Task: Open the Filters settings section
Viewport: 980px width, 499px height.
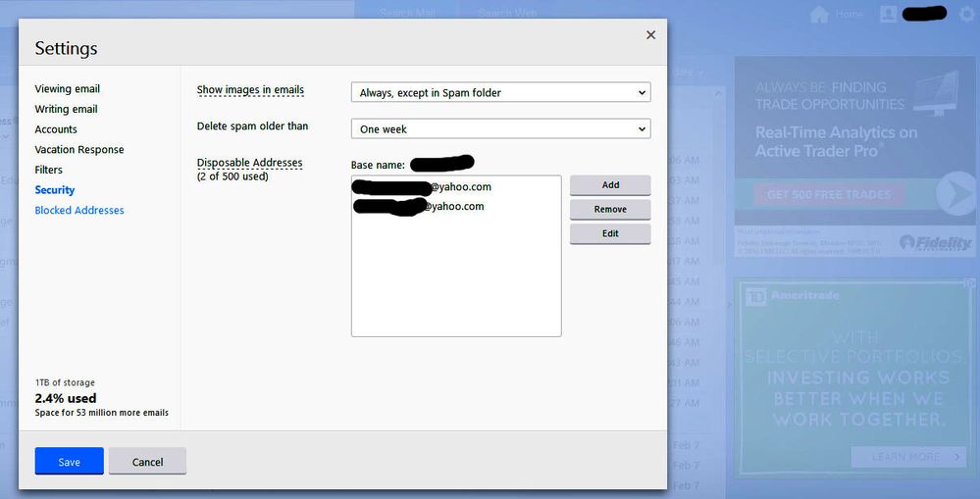Action: (49, 171)
